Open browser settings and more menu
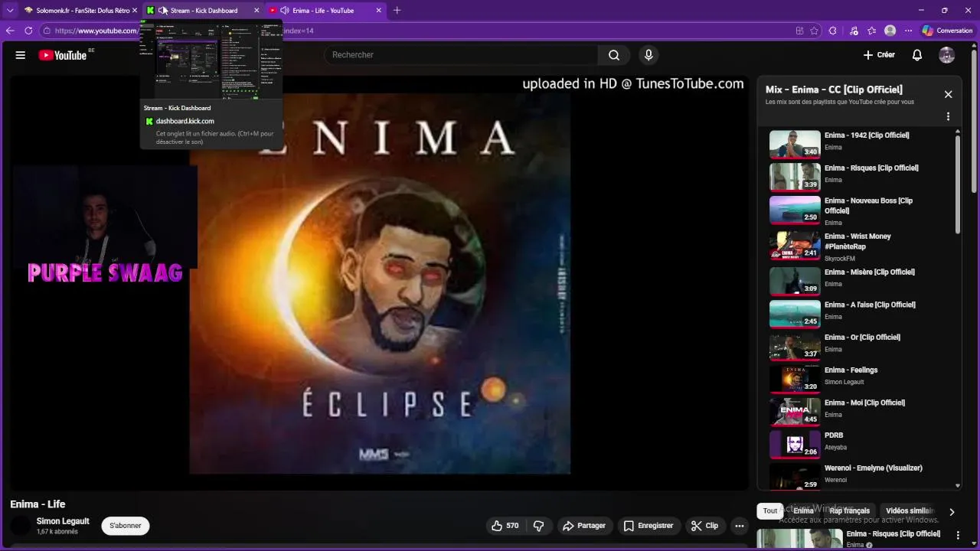This screenshot has width=980, height=551. [x=908, y=31]
